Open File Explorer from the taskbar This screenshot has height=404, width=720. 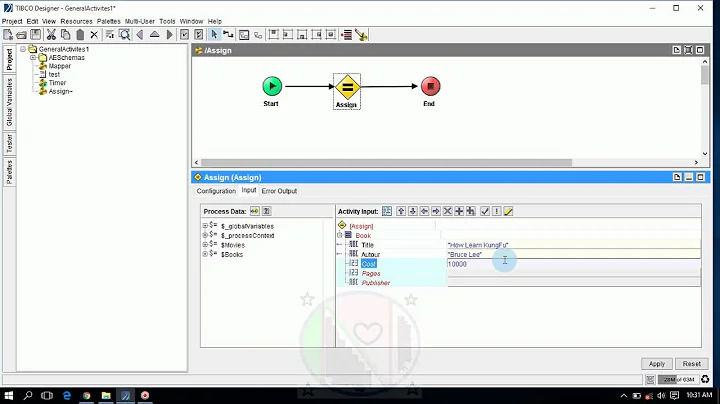pyautogui.click(x=106, y=395)
